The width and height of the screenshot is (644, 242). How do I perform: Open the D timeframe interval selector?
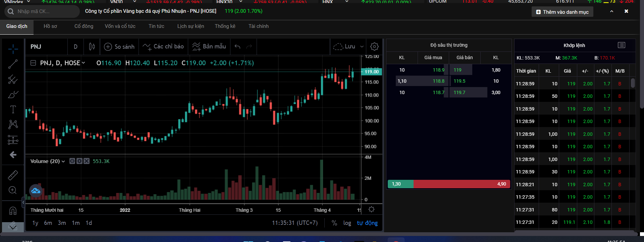(75, 47)
